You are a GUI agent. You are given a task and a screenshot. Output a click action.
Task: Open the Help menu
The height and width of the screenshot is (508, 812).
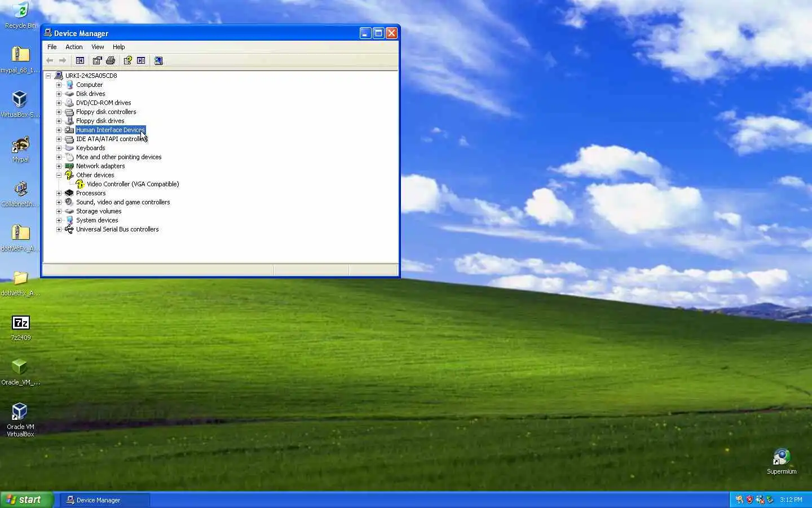point(118,47)
